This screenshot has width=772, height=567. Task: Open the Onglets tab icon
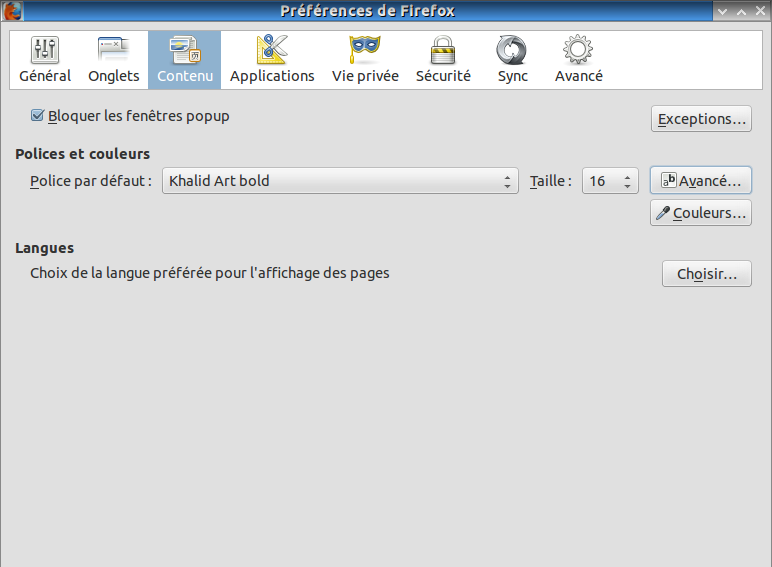[113, 50]
